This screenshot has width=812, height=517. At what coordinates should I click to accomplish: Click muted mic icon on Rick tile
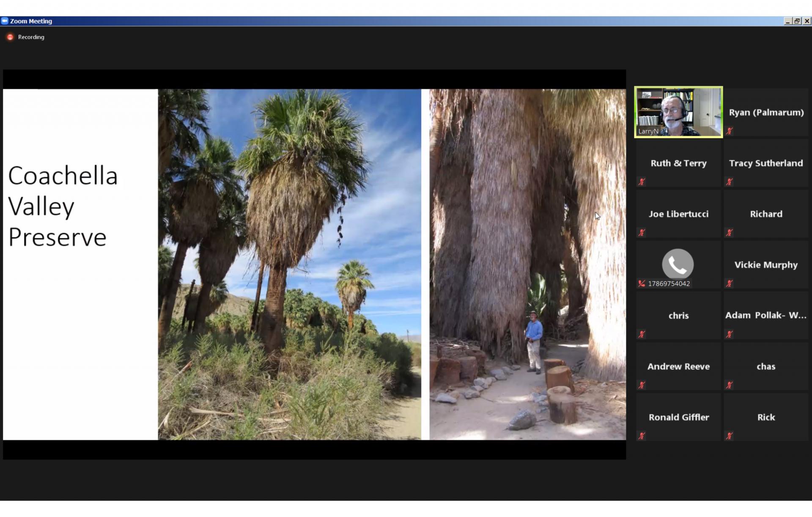click(730, 436)
